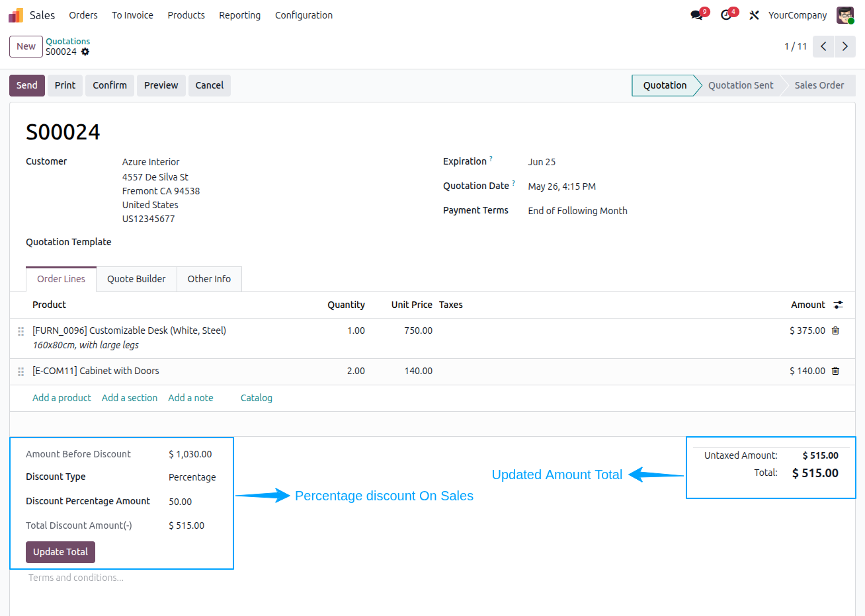Screen dimensions: 865x616
Task: Open the debug tools icon
Action: pos(754,15)
